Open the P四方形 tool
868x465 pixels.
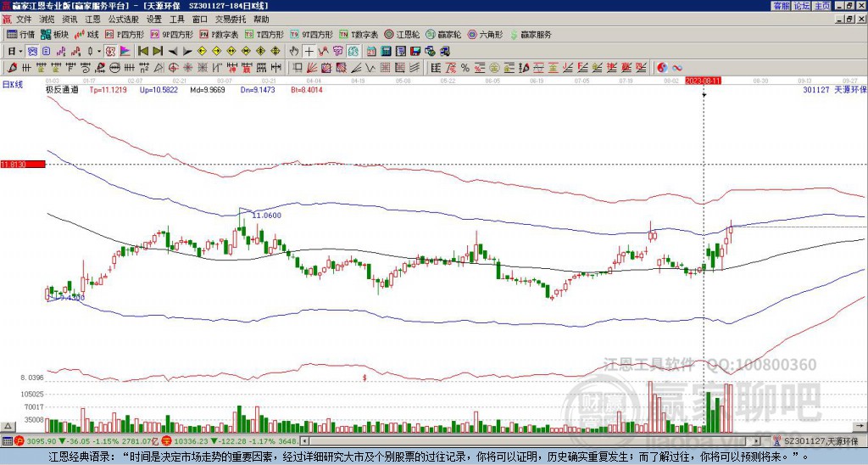pos(125,34)
